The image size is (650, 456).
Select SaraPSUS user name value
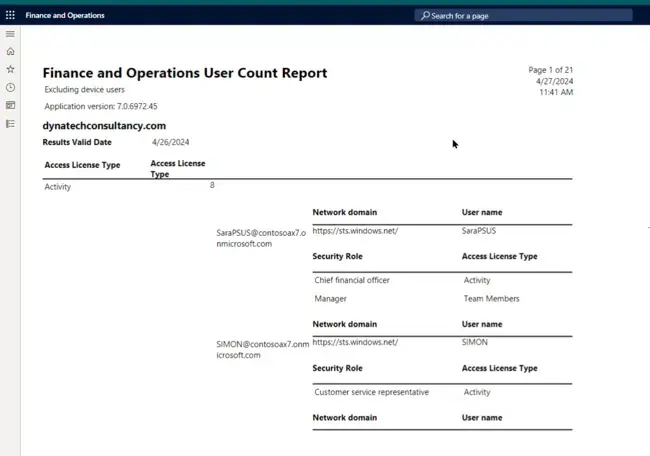(479, 231)
